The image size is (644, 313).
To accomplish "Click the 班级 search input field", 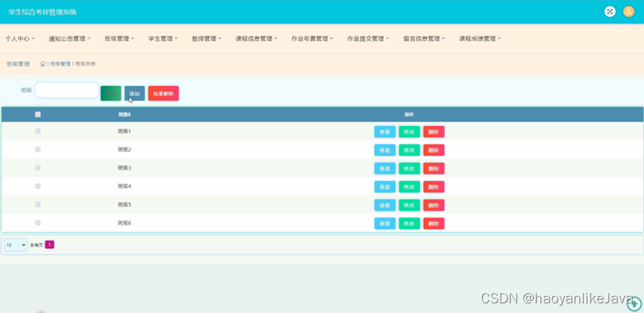I will tap(67, 90).
